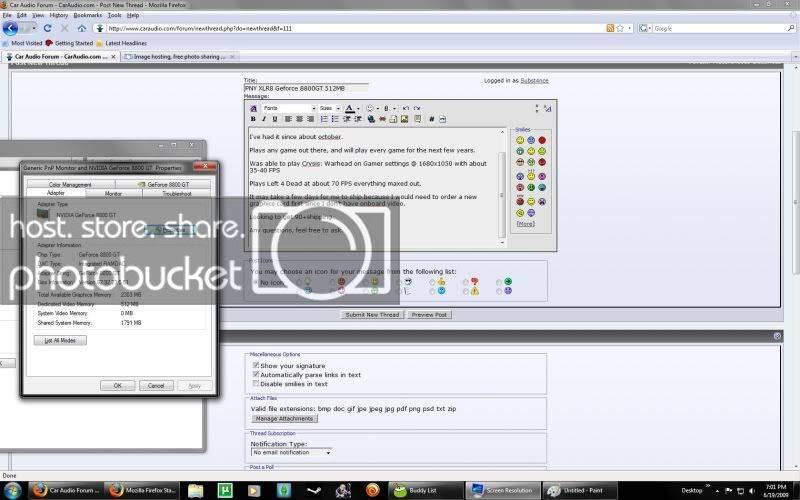Insert image with picture icon
This screenshot has height=500, width=800.
click(405, 119)
